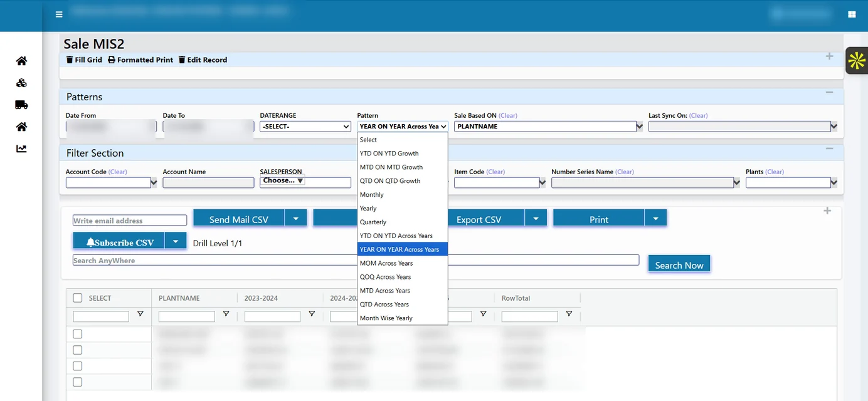Click the Send Mail CSV button
868x401 pixels.
pyautogui.click(x=238, y=218)
